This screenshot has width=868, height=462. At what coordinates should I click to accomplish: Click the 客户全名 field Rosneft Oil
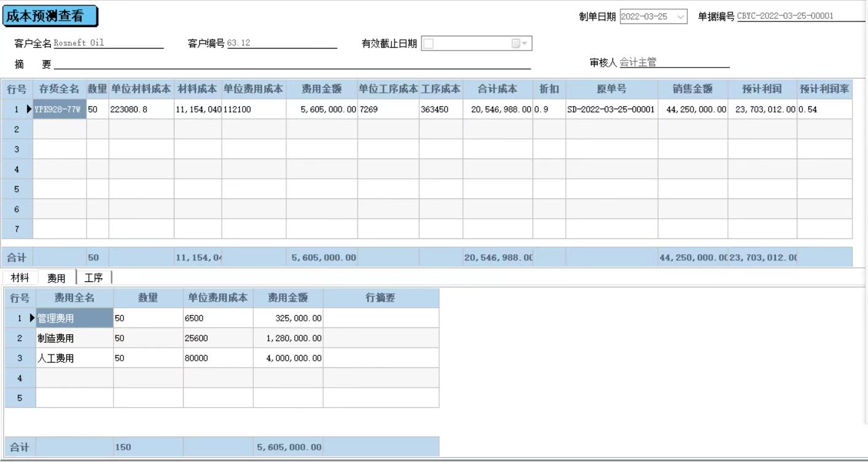108,44
